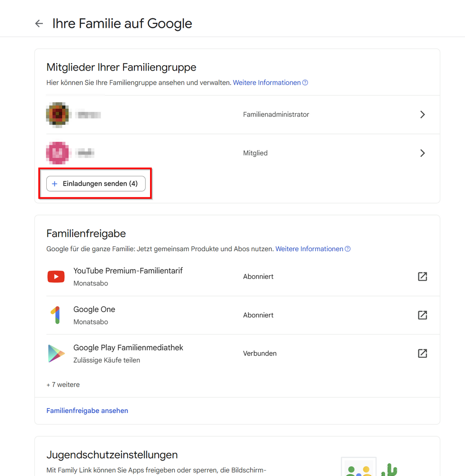Click the back arrow beside page title
This screenshot has height=476, width=465.
(x=39, y=24)
